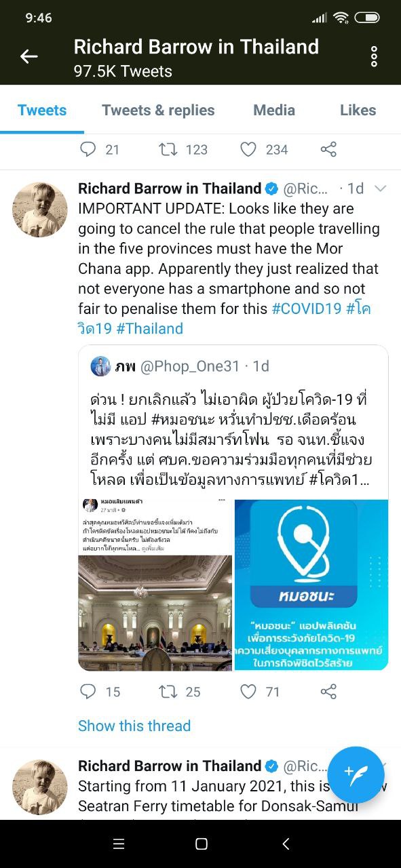Image resolution: width=401 pixels, height=868 pixels.
Task: Retweet the top tweet with 123 retweets
Action: [x=168, y=149]
